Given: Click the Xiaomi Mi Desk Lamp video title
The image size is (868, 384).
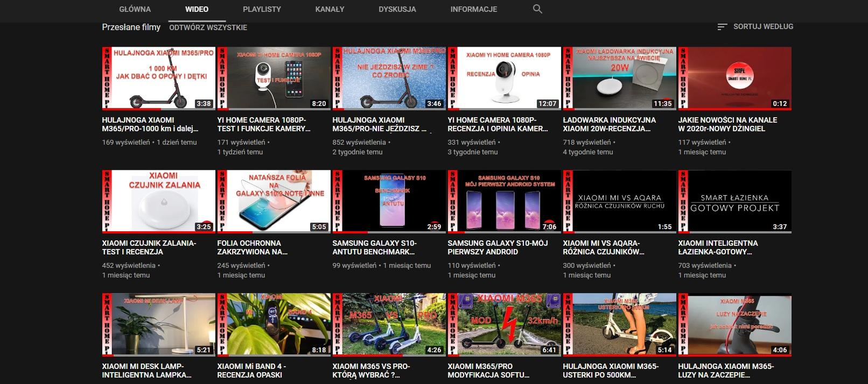Looking at the screenshot, I should tap(146, 371).
